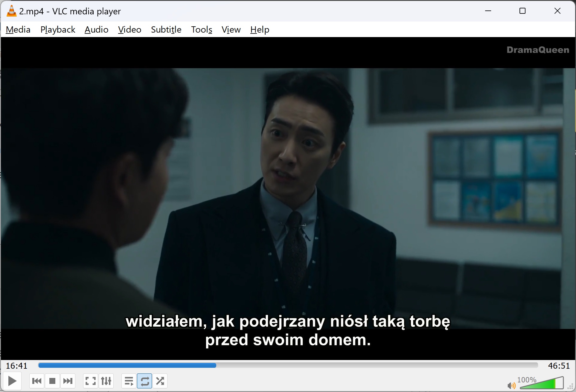Toggle the loop repeat mode

[144, 381]
